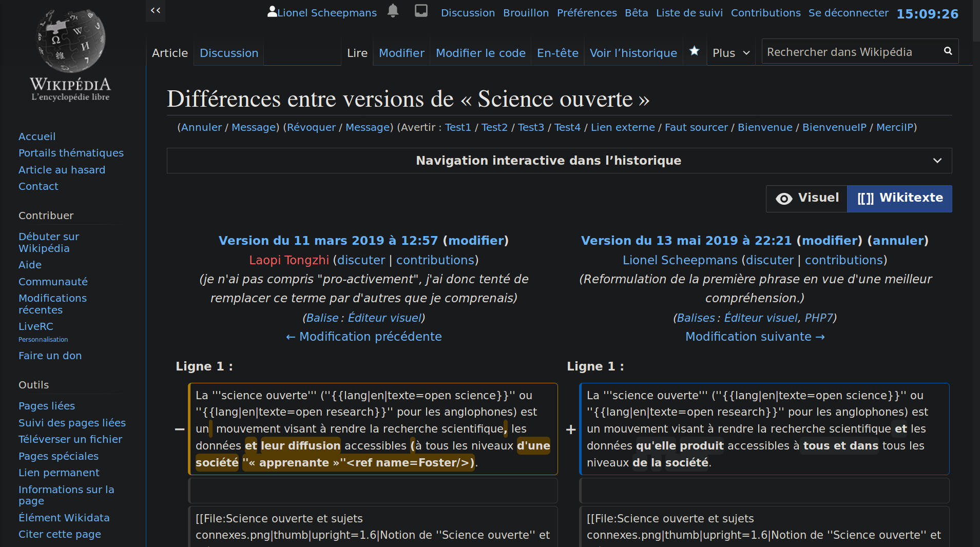The width and height of the screenshot is (980, 547).
Task: Click Faire un don in the sidebar
Action: click(x=50, y=356)
